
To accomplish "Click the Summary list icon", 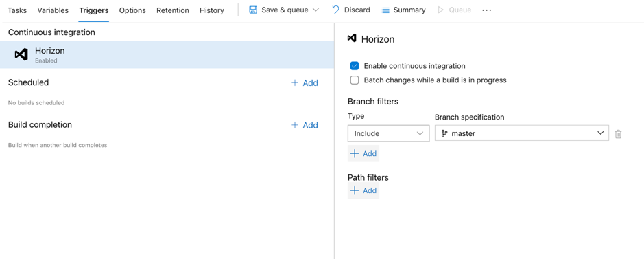I will pos(385,10).
